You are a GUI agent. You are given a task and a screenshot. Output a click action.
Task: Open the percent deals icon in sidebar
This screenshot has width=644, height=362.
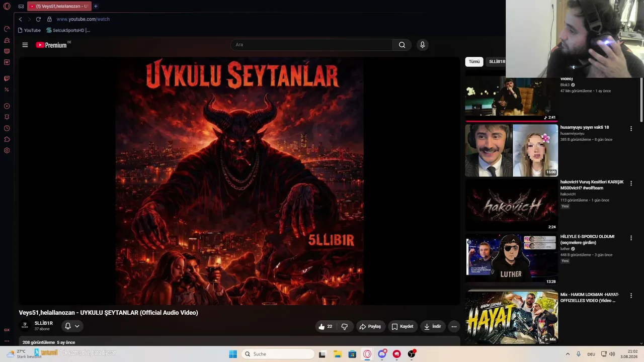7,89
